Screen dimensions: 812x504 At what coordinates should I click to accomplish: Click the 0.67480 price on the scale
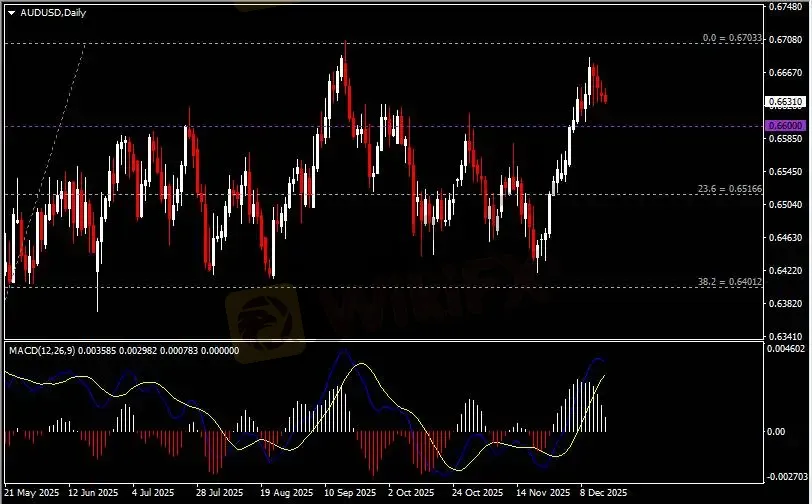point(785,6)
